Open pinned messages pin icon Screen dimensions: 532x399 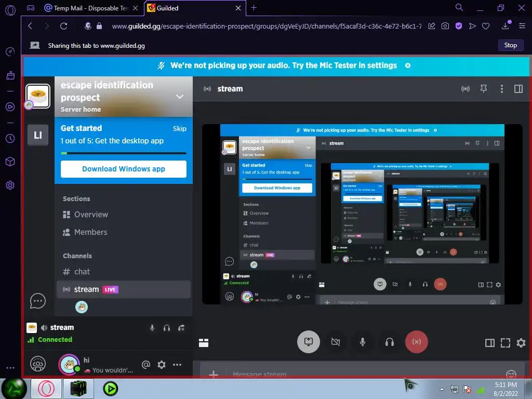click(484, 89)
